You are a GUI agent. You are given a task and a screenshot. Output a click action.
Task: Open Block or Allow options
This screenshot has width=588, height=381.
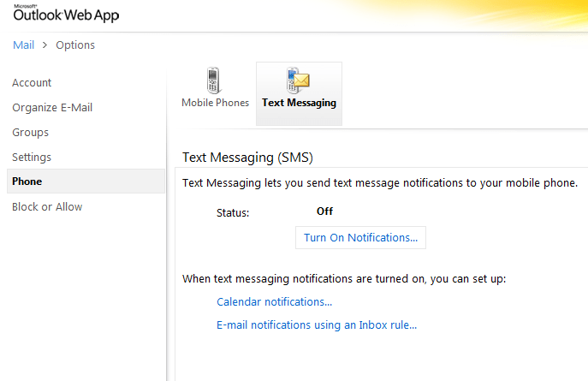coord(47,207)
